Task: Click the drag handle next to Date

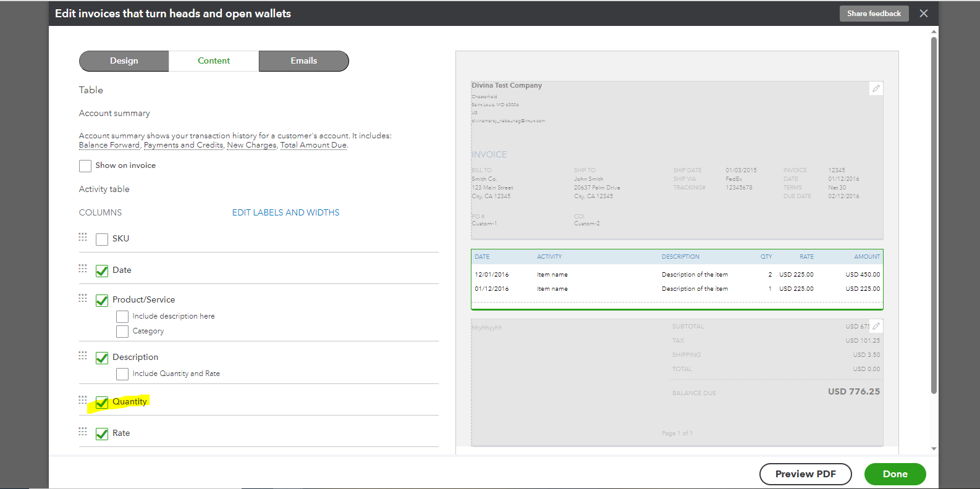Action: pyautogui.click(x=83, y=269)
